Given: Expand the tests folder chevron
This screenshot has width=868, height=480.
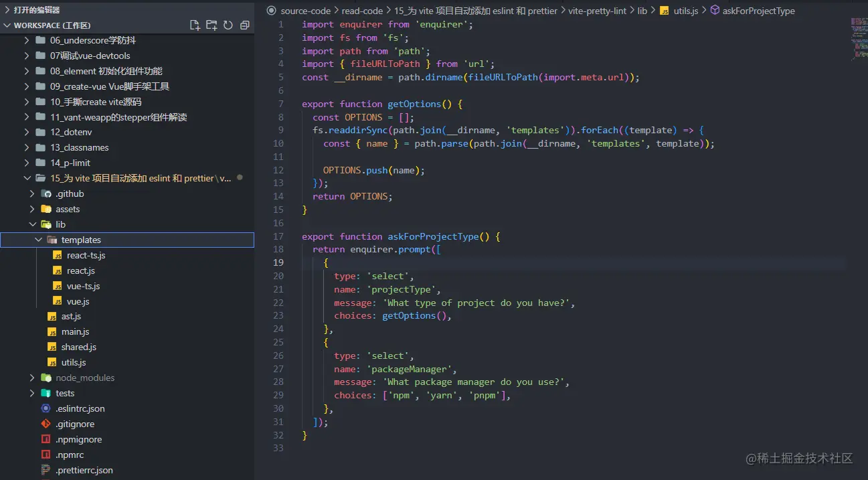Looking at the screenshot, I should tap(32, 393).
